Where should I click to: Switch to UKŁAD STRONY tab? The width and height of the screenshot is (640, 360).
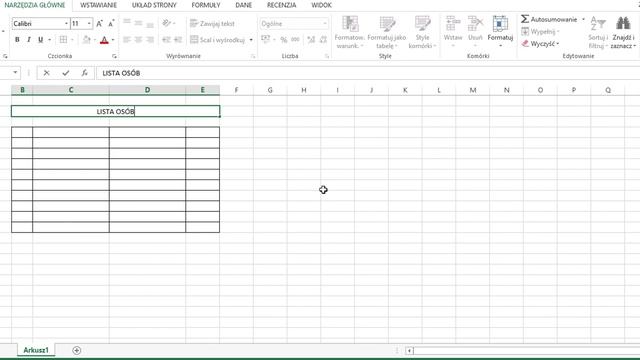[x=154, y=5]
